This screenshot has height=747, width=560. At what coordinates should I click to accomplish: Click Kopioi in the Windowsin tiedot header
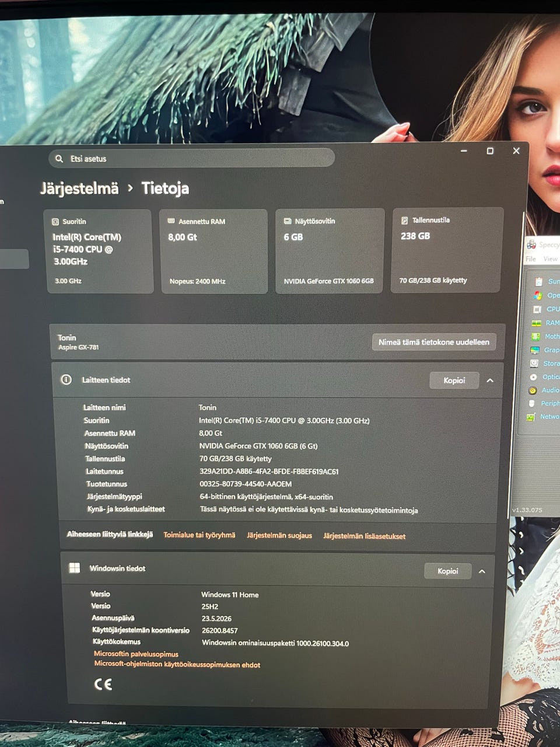448,571
